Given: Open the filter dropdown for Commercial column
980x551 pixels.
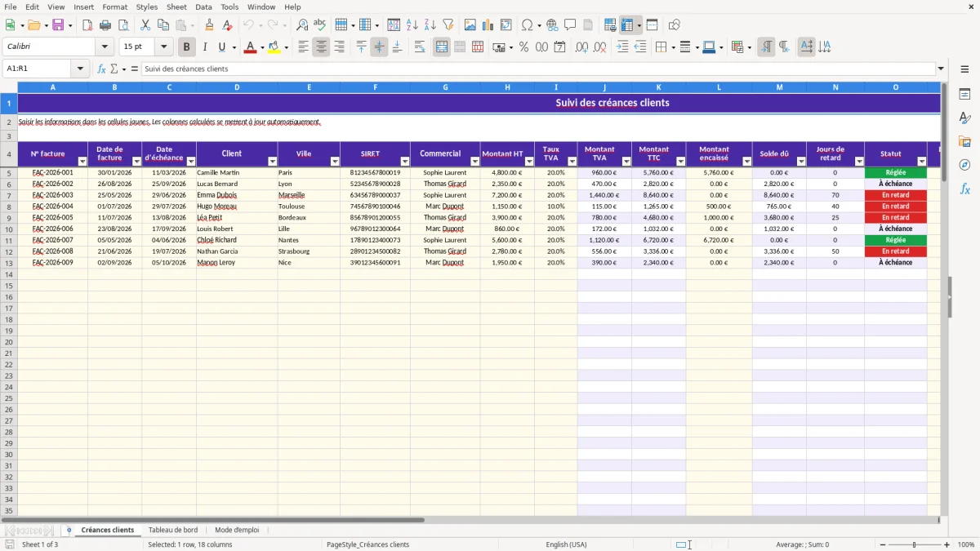Looking at the screenshot, I should point(474,161).
